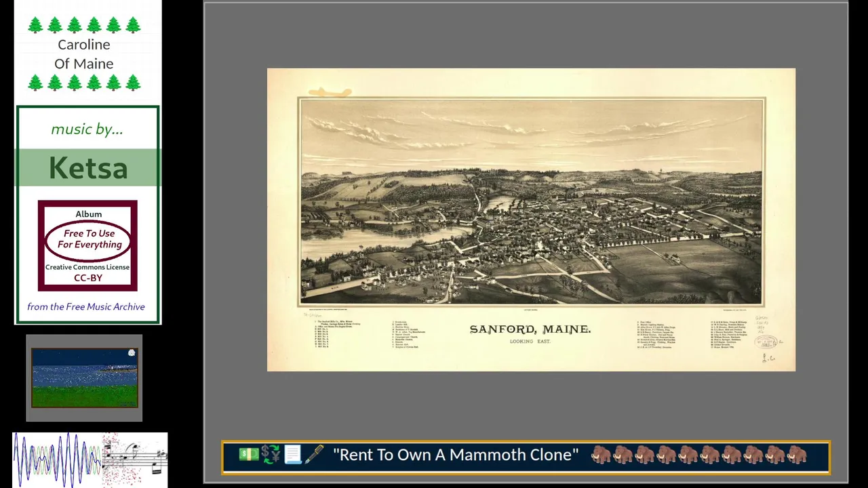This screenshot has height=488, width=868.
Task: Click the currency exchange icon
Action: (x=271, y=454)
